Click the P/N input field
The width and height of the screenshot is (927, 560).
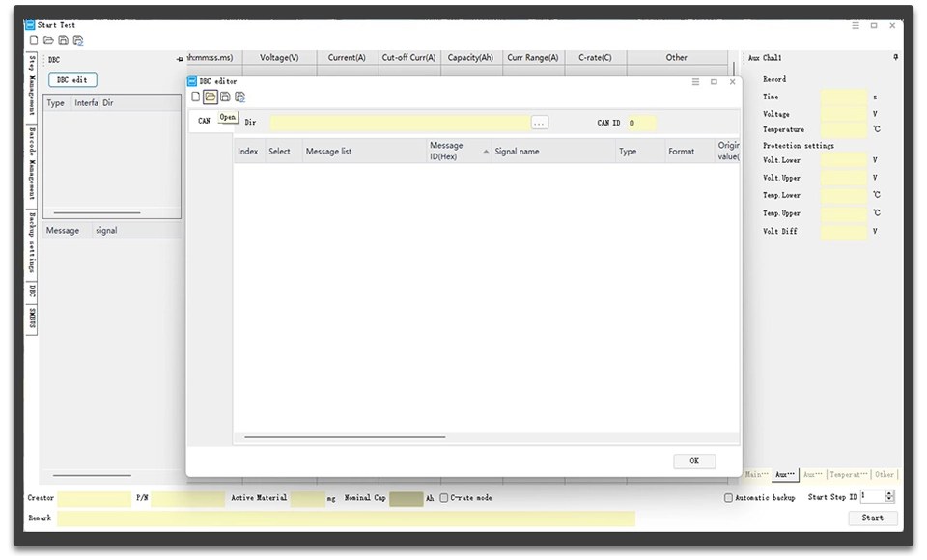click(x=187, y=498)
